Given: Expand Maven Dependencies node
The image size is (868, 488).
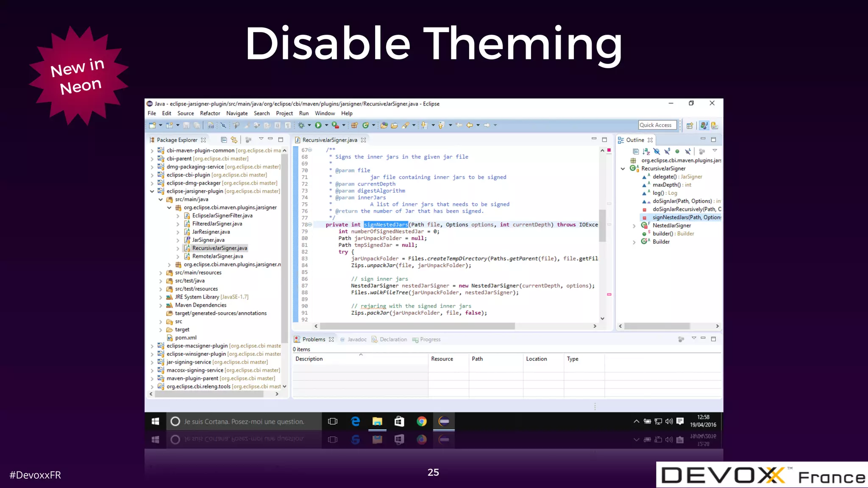Looking at the screenshot, I should [x=161, y=305].
